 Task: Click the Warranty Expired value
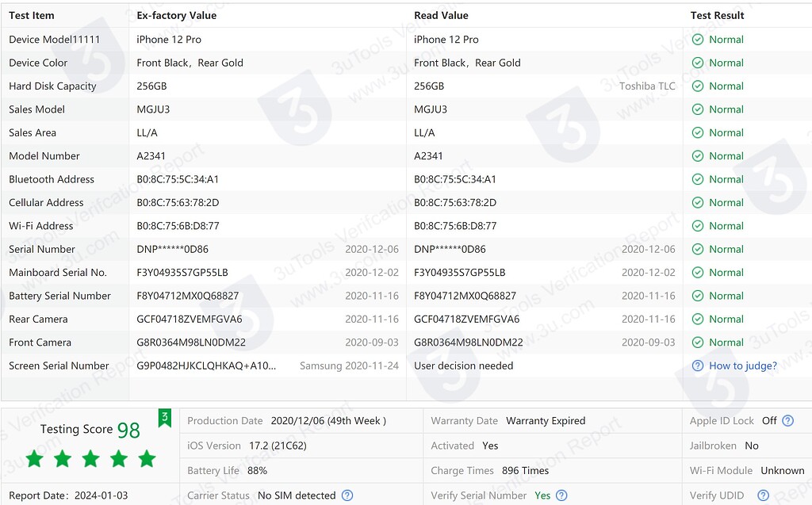(x=546, y=421)
